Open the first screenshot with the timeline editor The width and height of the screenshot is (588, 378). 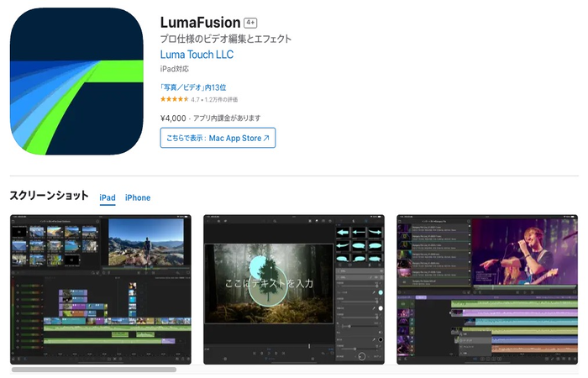pyautogui.click(x=100, y=289)
